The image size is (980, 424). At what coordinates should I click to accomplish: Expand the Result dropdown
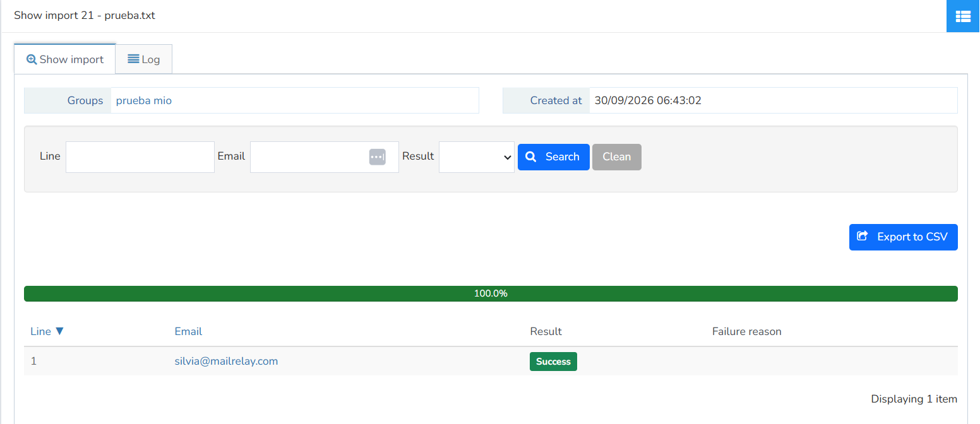(477, 157)
